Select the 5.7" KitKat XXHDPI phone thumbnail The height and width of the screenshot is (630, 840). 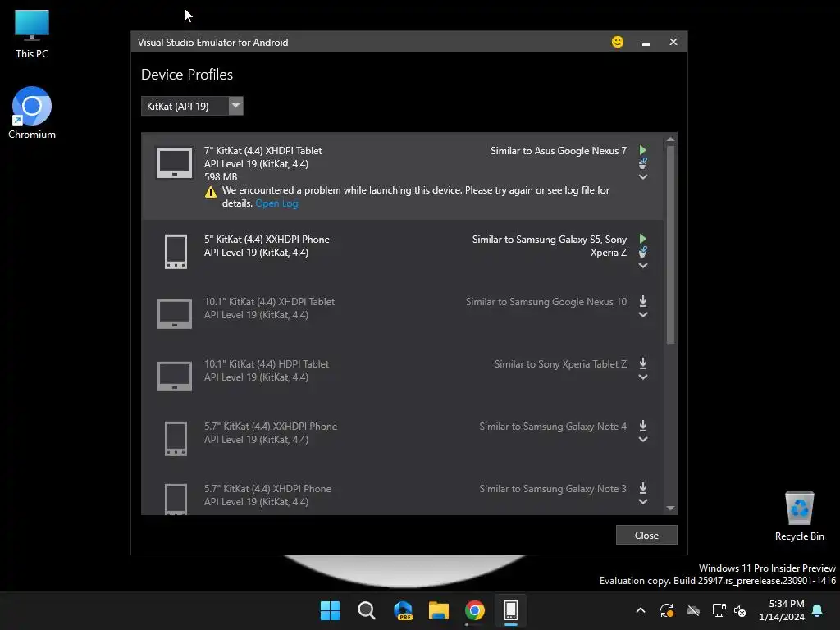pyautogui.click(x=176, y=439)
